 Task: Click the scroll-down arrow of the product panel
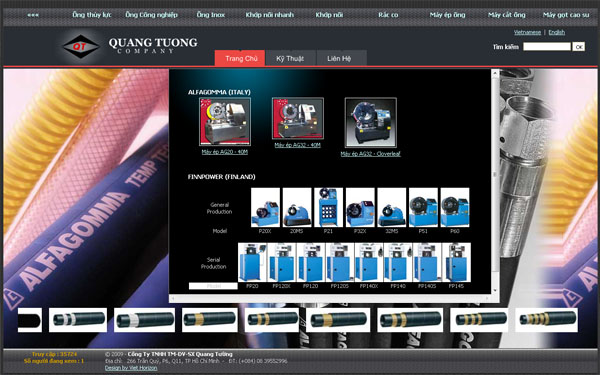495,290
